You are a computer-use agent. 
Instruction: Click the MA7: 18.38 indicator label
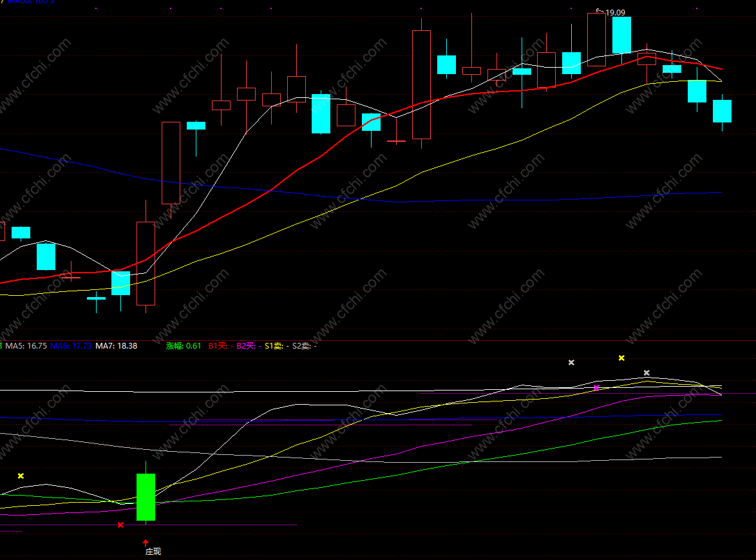click(116, 346)
